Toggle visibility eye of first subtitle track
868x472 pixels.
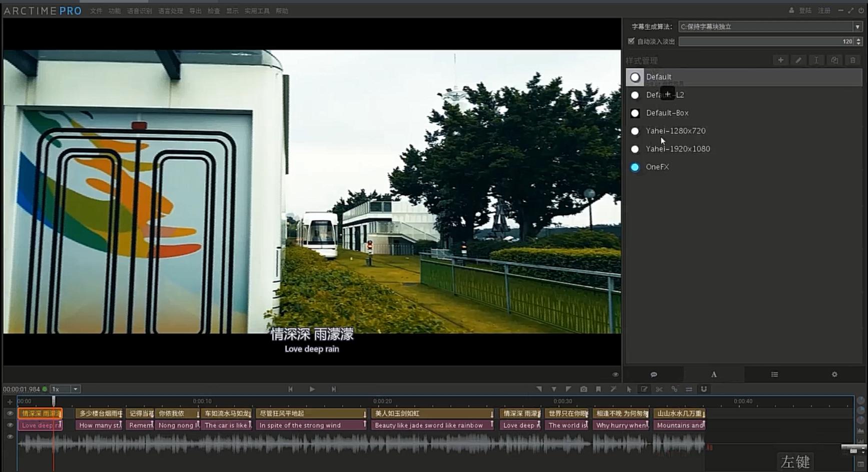tap(10, 413)
